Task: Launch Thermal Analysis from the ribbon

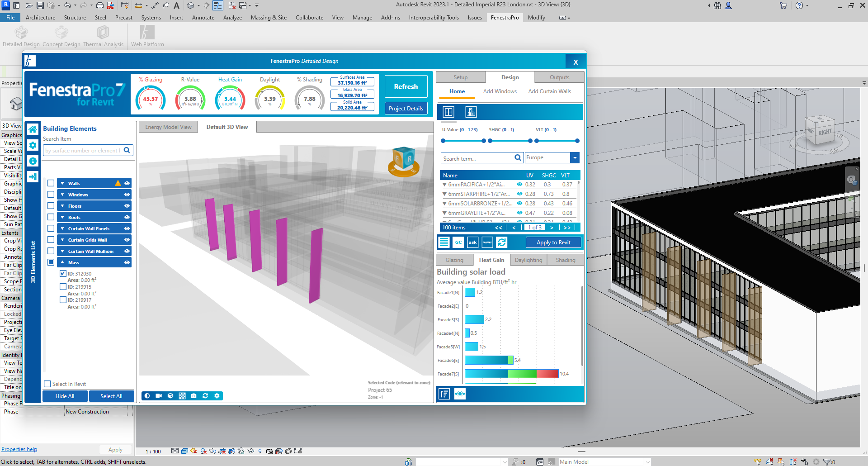Action: 103,36
